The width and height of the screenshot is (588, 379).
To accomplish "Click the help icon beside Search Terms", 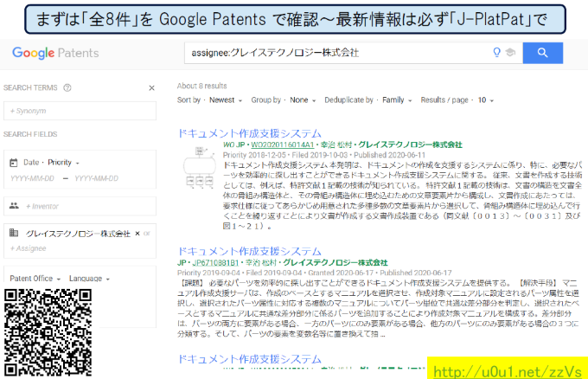I will 67,87.
